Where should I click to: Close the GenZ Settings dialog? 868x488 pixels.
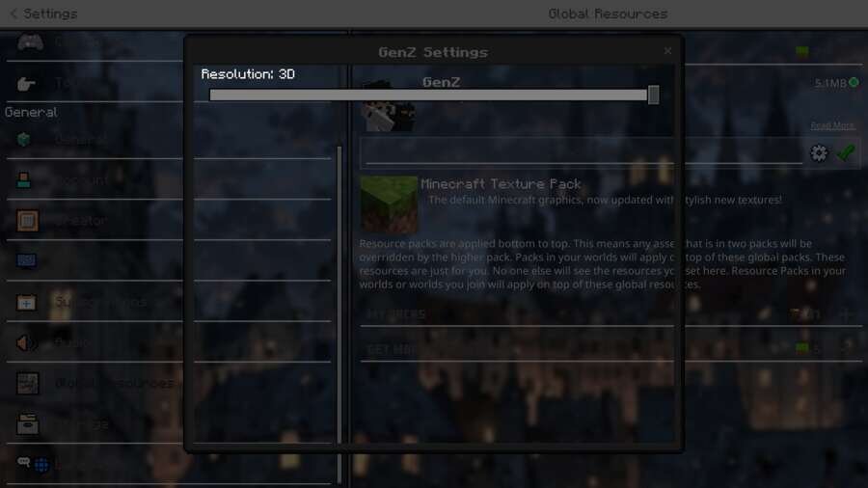(x=667, y=51)
